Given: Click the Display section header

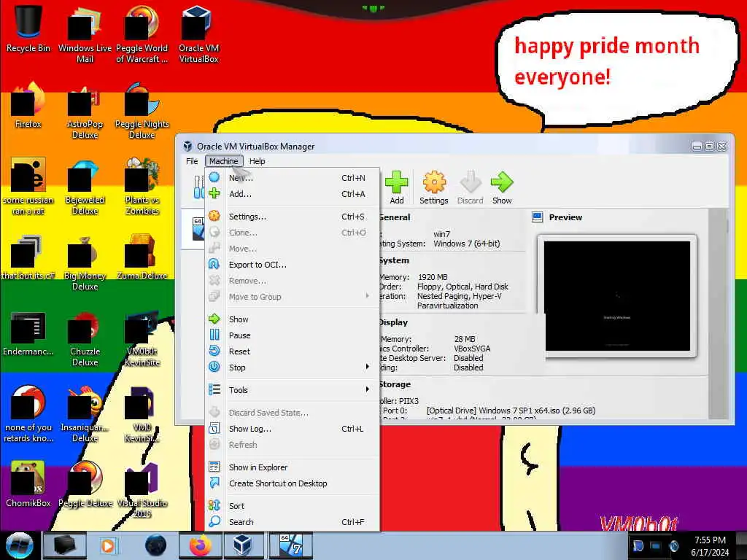Looking at the screenshot, I should (393, 322).
